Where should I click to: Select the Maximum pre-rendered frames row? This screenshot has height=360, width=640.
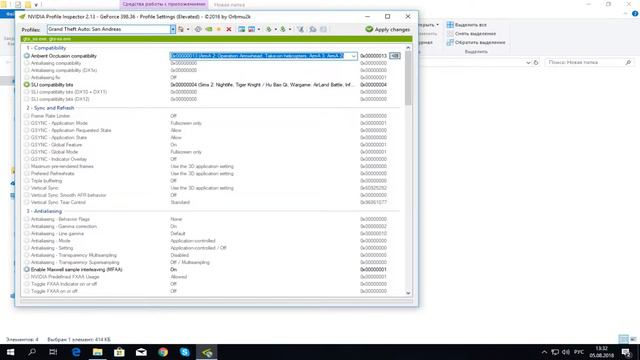[211, 166]
